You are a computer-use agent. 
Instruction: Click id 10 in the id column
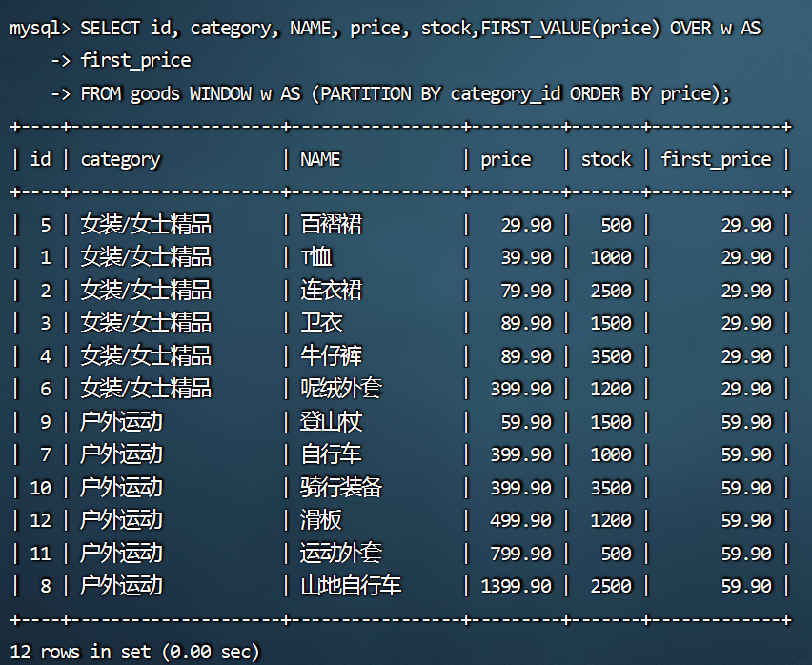(41, 488)
